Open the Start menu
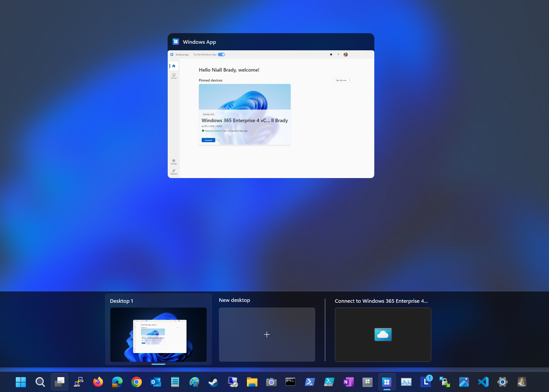The height and width of the screenshot is (392, 549). point(21,382)
